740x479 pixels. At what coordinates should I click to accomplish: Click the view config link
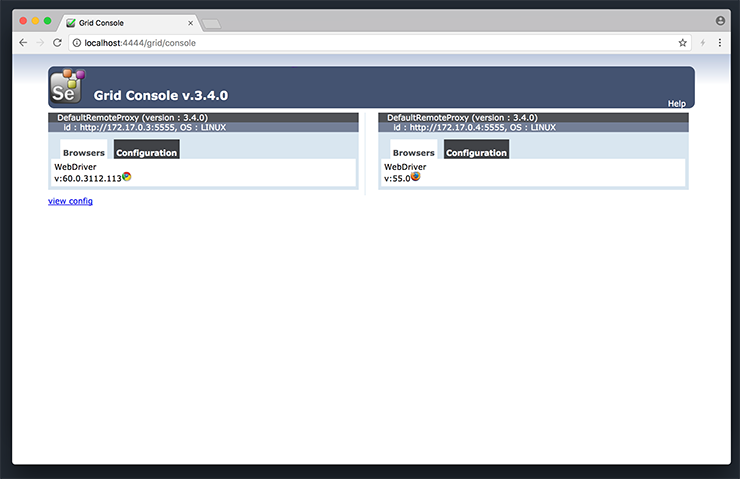(x=70, y=201)
